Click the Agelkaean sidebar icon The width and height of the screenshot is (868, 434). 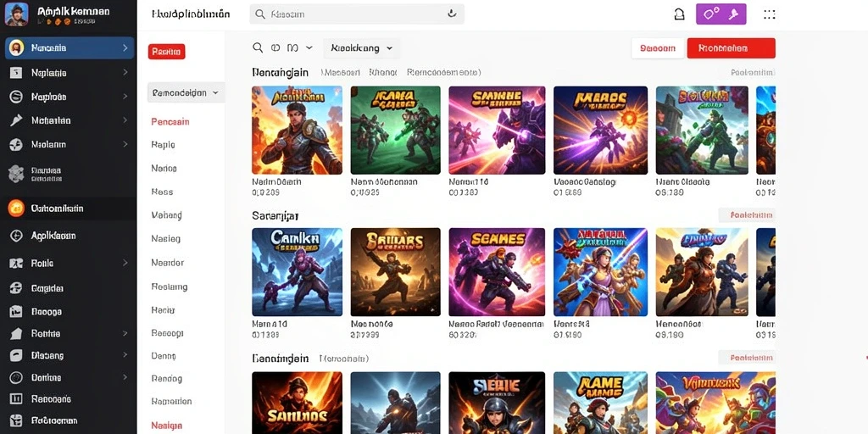[16, 236]
